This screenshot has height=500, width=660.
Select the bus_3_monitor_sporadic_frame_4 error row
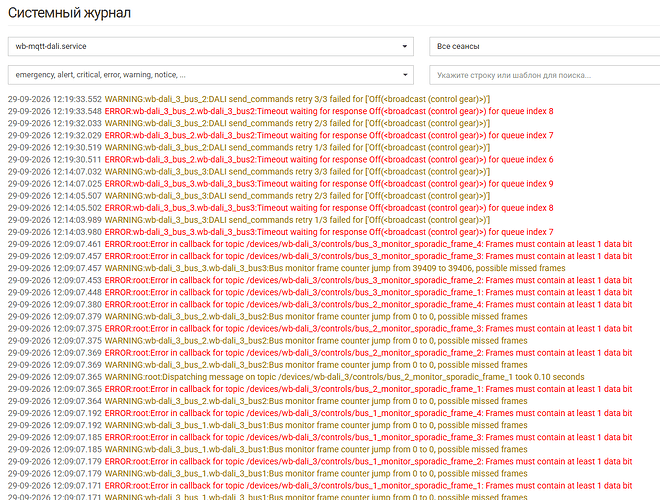(x=320, y=244)
